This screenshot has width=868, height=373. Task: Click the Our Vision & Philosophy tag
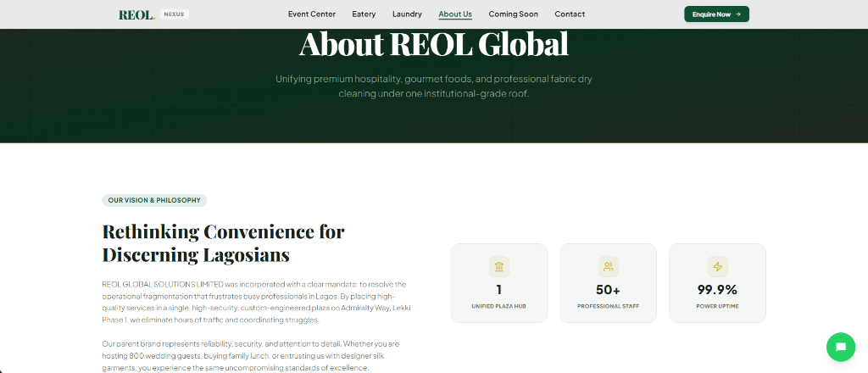coord(154,200)
